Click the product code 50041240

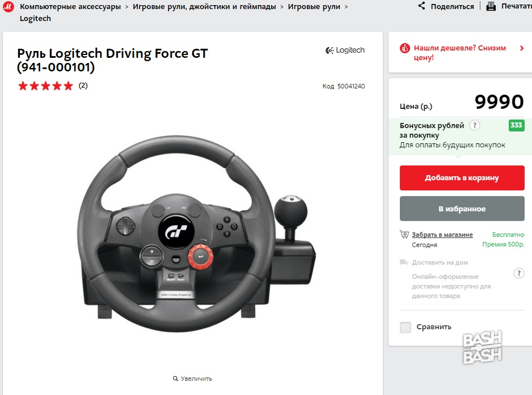(351, 86)
